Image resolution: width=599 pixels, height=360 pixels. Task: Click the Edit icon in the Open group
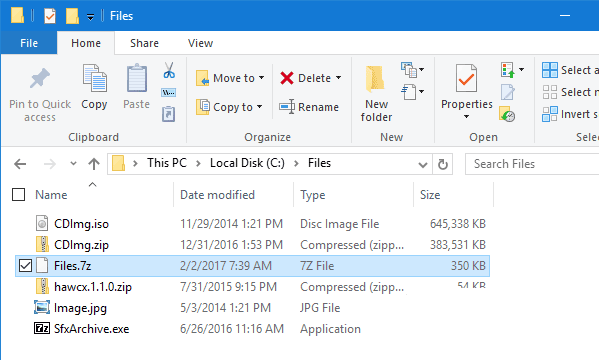coord(507,92)
